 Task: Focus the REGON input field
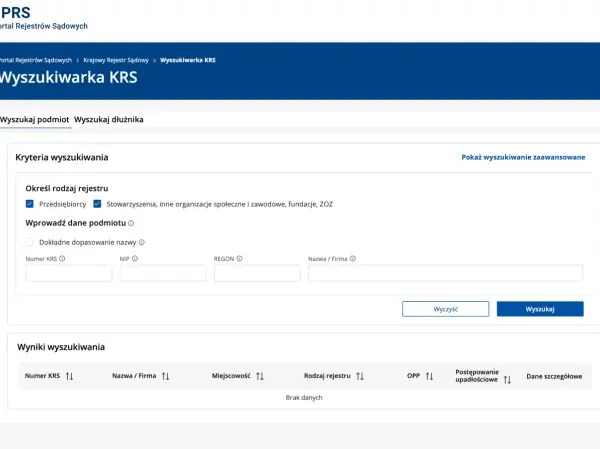point(257,273)
